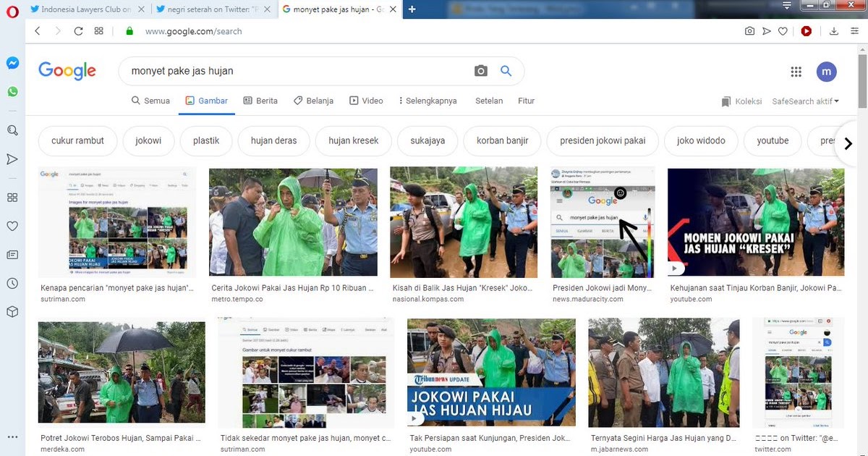Open WhatsApp from the Opera sidebar
The width and height of the screenshot is (868, 456).
(12, 92)
